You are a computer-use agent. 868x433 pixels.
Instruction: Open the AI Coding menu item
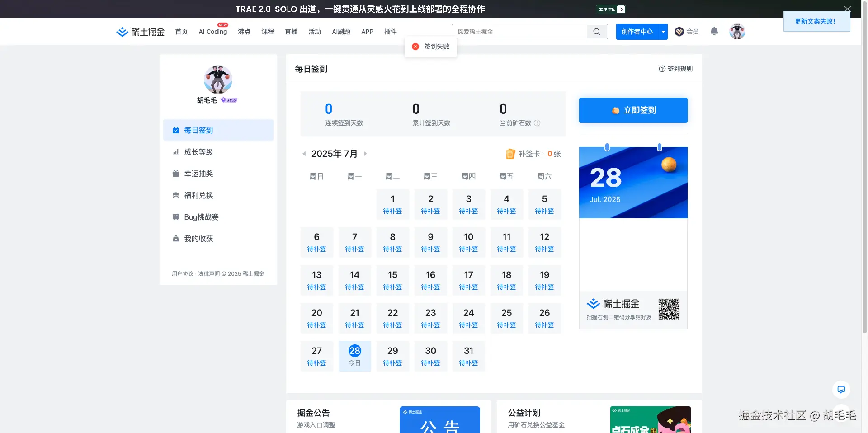point(212,32)
